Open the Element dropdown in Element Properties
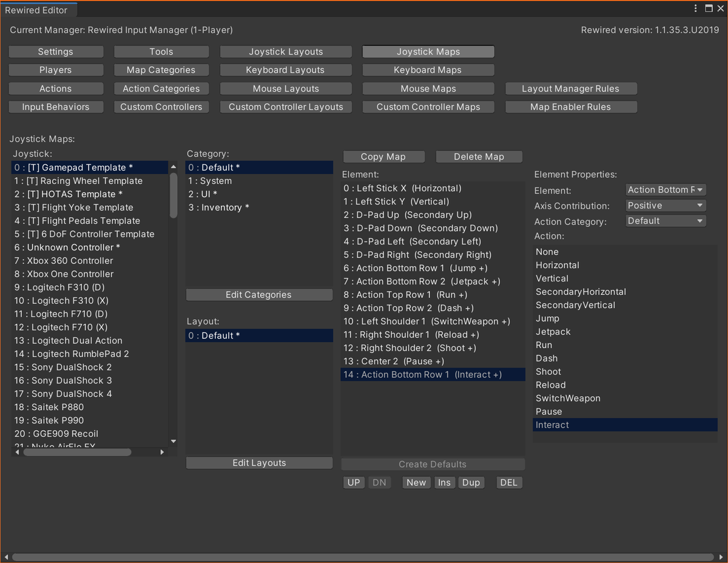The image size is (728, 563). 666,190
